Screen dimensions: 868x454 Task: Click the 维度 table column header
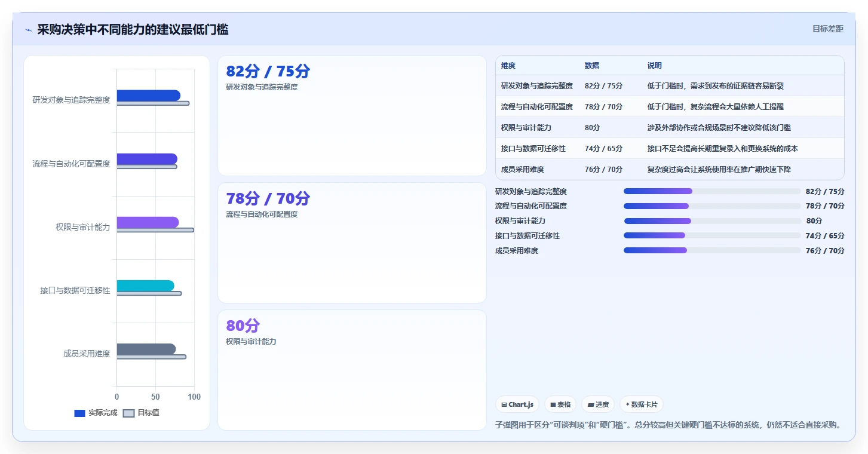tap(508, 66)
